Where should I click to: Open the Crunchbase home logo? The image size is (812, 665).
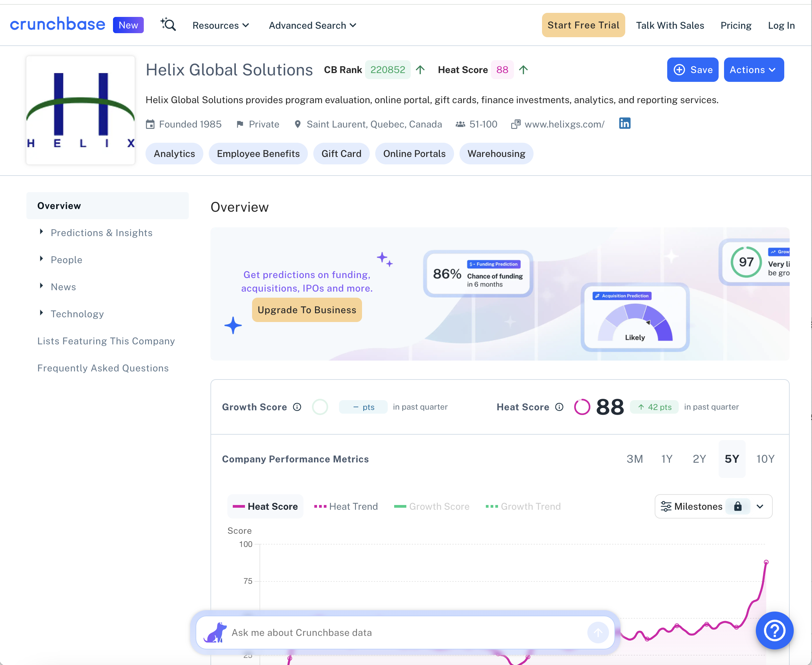pyautogui.click(x=58, y=24)
